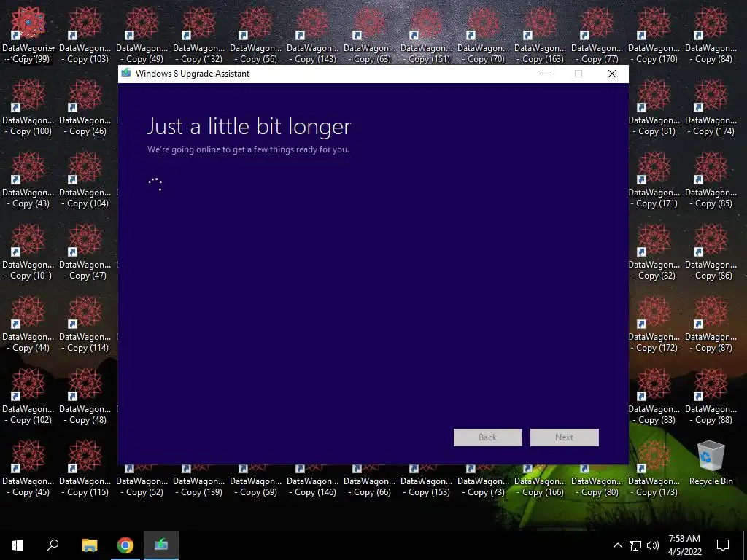Show hidden system tray icons
The width and height of the screenshot is (747, 560).
coord(617,545)
